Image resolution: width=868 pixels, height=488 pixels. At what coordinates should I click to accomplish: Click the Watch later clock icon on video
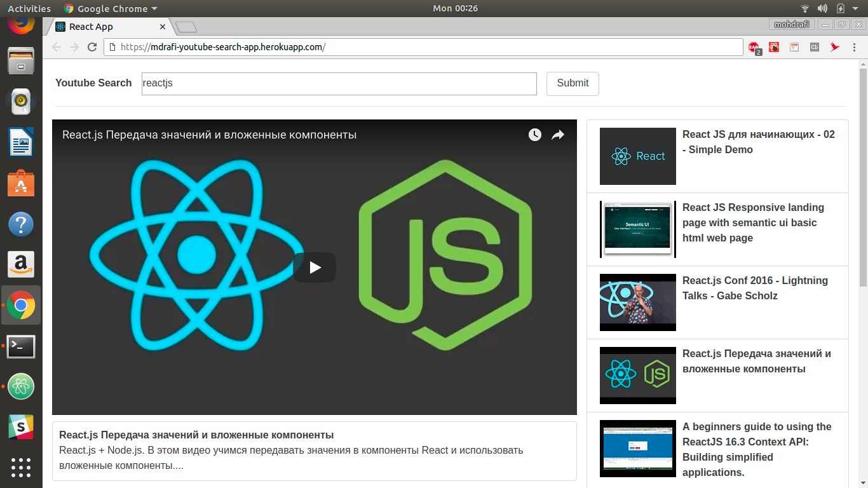(535, 135)
